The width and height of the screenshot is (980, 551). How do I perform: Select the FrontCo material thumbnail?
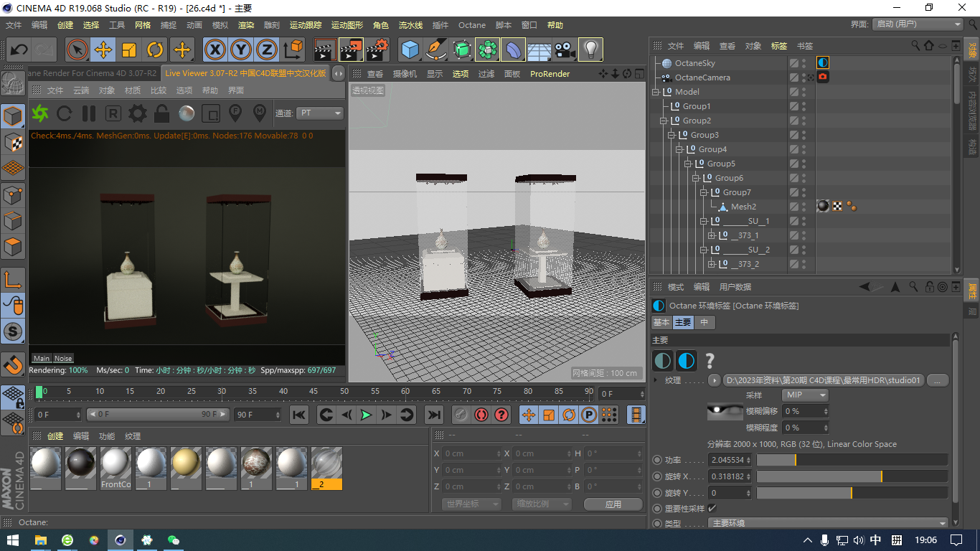pyautogui.click(x=116, y=468)
